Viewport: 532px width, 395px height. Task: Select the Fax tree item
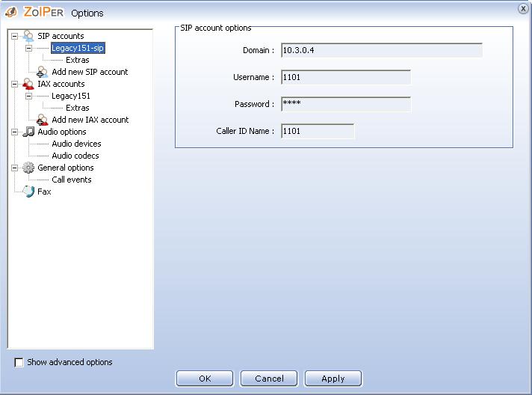(x=44, y=192)
